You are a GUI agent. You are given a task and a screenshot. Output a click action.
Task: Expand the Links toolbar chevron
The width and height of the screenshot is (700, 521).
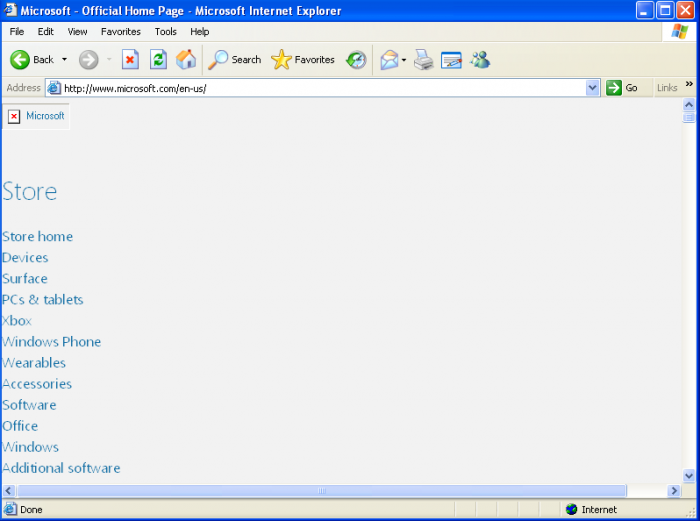[x=689, y=84]
